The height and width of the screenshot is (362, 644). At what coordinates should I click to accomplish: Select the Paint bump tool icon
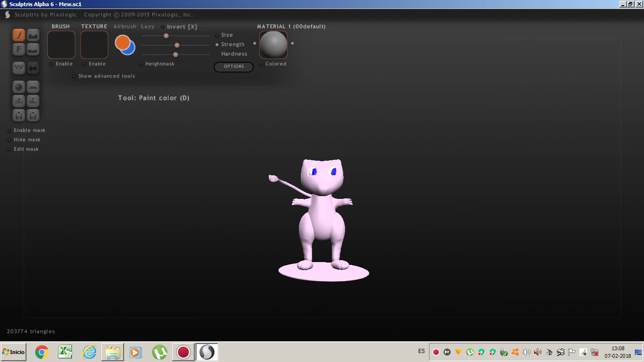[33, 35]
